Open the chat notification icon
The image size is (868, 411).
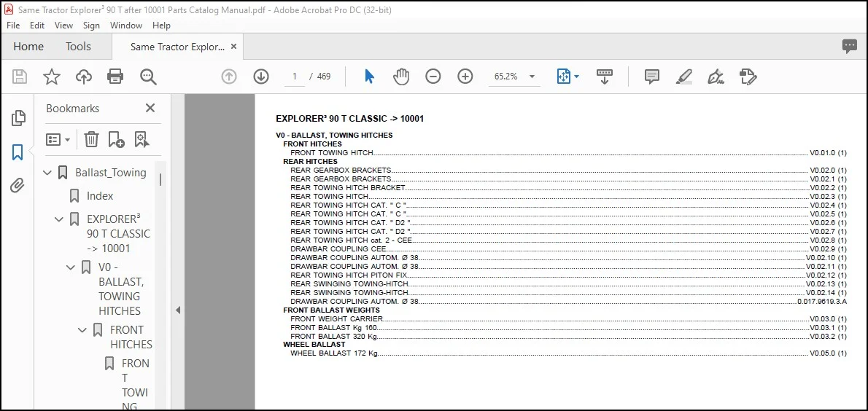pos(849,47)
